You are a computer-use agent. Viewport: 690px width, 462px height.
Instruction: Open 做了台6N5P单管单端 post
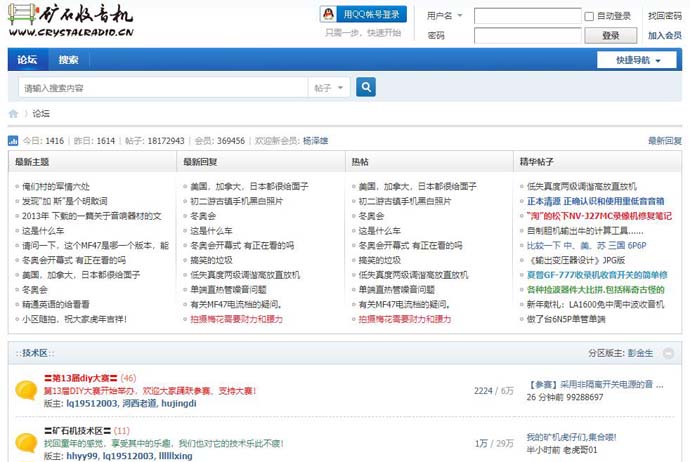point(566,319)
